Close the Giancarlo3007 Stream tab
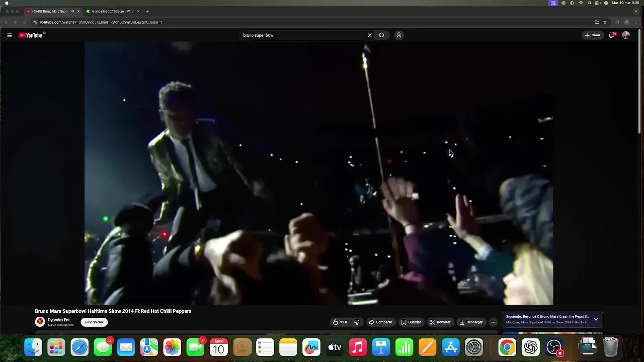The image size is (644, 362). [x=138, y=11]
